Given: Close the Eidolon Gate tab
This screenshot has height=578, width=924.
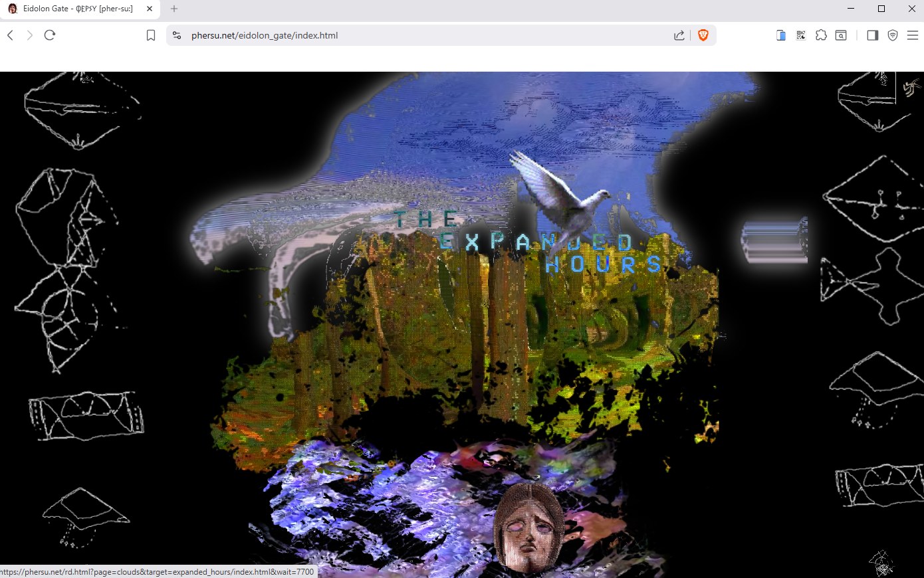Looking at the screenshot, I should (150, 9).
